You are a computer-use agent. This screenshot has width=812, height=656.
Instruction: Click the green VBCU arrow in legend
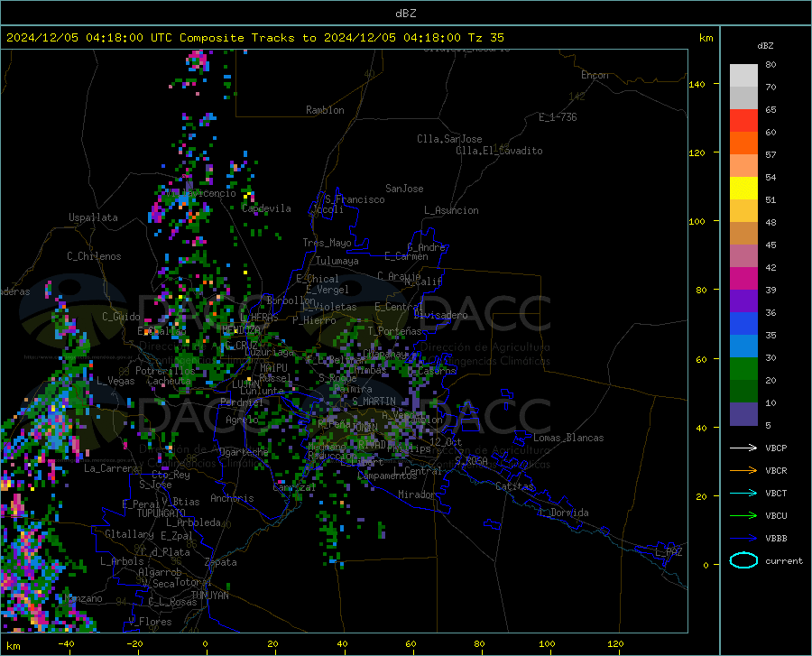click(743, 515)
